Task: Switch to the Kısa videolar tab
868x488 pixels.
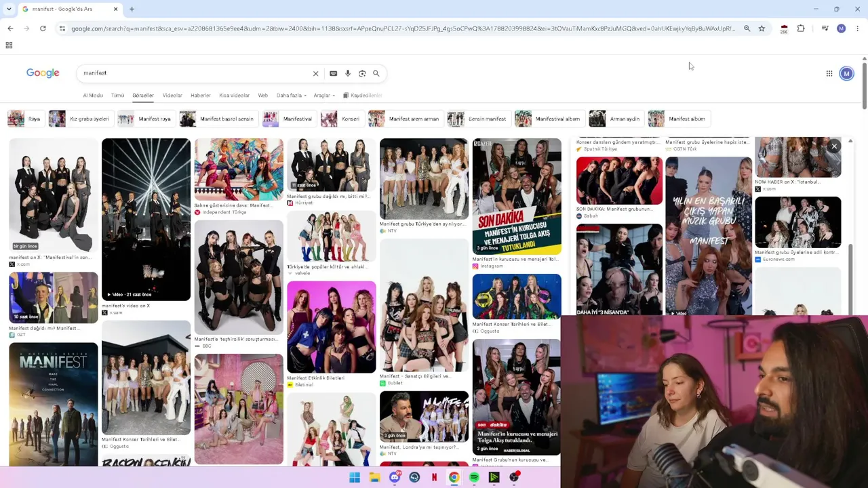Action: pyautogui.click(x=235, y=96)
